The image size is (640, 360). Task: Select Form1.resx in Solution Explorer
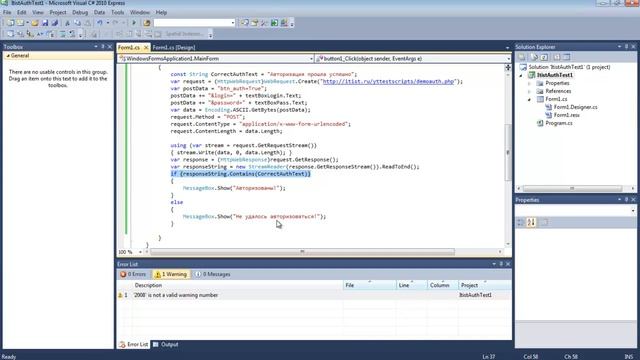566,115
